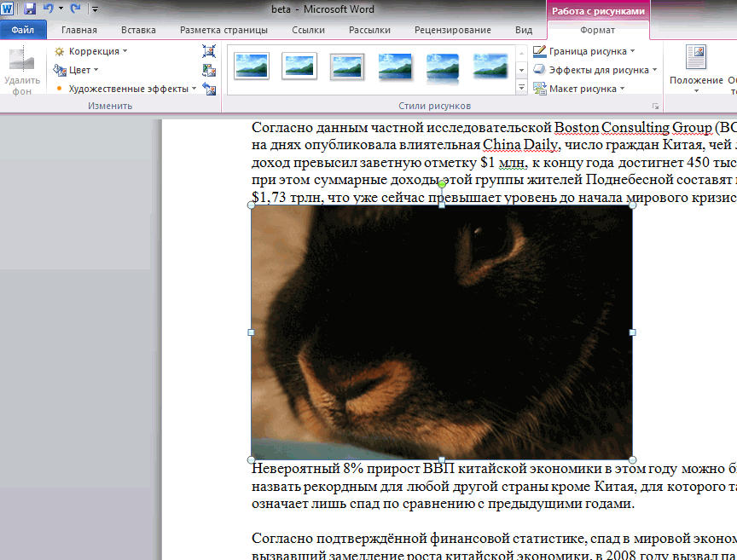Switch to the Вставка tab

click(x=138, y=30)
